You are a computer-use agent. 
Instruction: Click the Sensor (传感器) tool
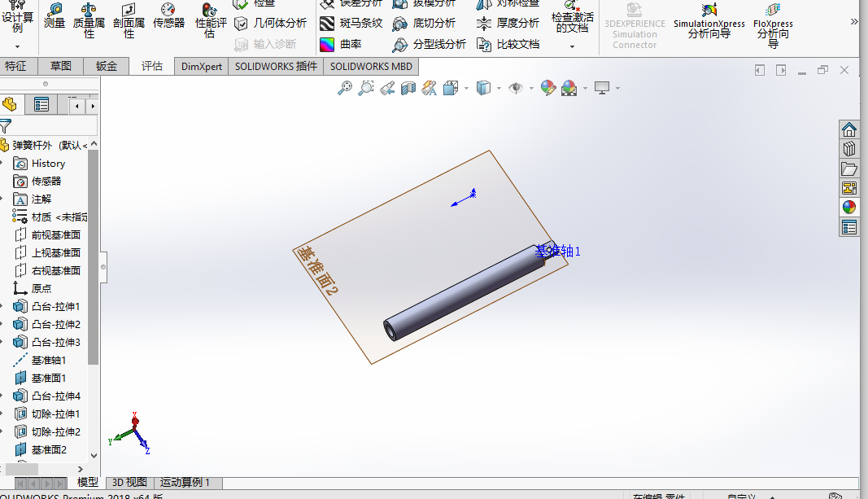tap(168, 16)
